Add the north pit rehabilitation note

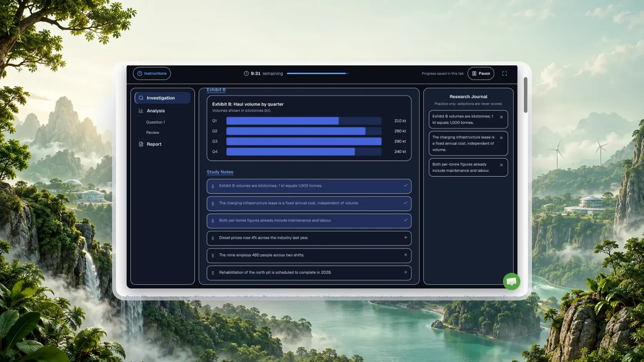pyautogui.click(x=406, y=272)
